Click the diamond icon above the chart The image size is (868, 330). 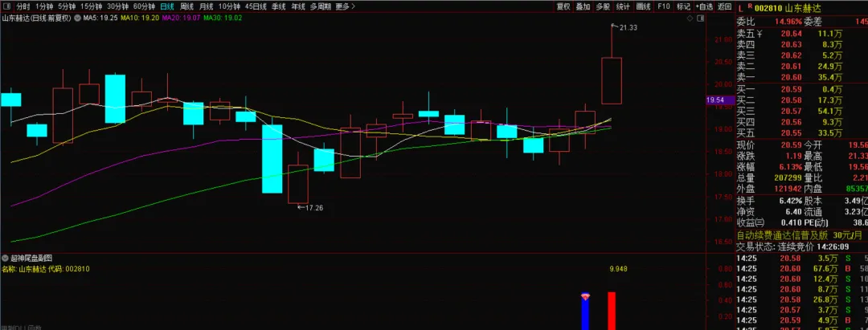[690, 18]
